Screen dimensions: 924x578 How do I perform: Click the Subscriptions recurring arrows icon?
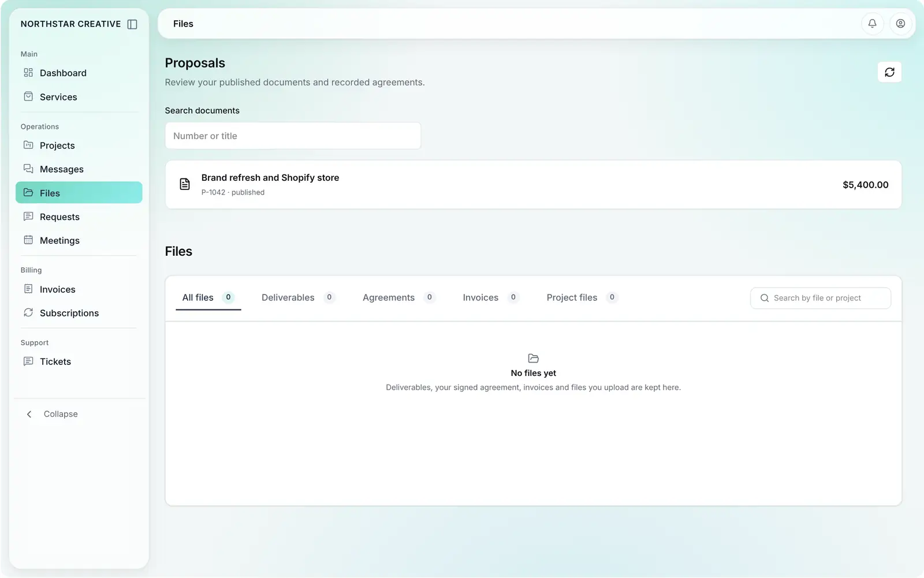click(28, 312)
